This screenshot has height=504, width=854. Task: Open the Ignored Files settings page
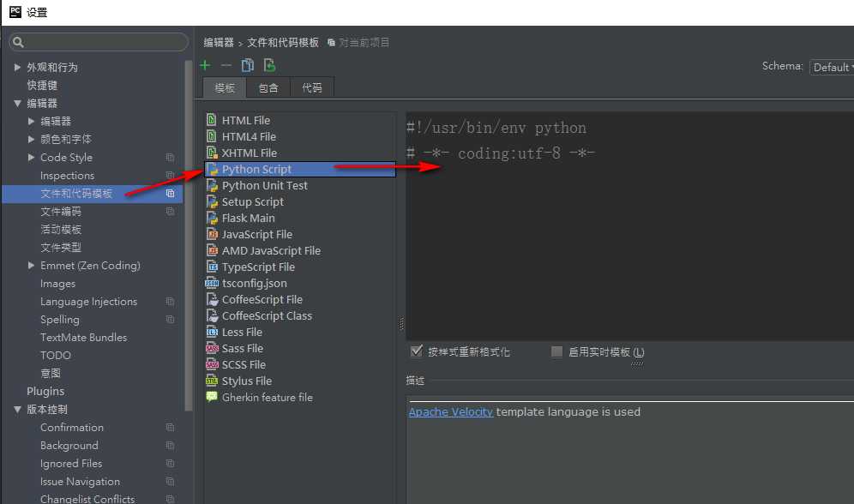[x=71, y=463]
